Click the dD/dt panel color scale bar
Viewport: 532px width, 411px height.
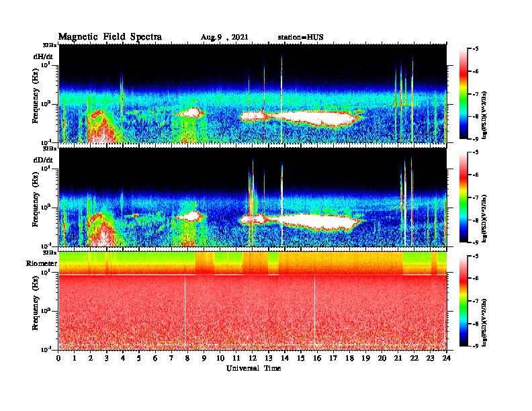click(463, 197)
